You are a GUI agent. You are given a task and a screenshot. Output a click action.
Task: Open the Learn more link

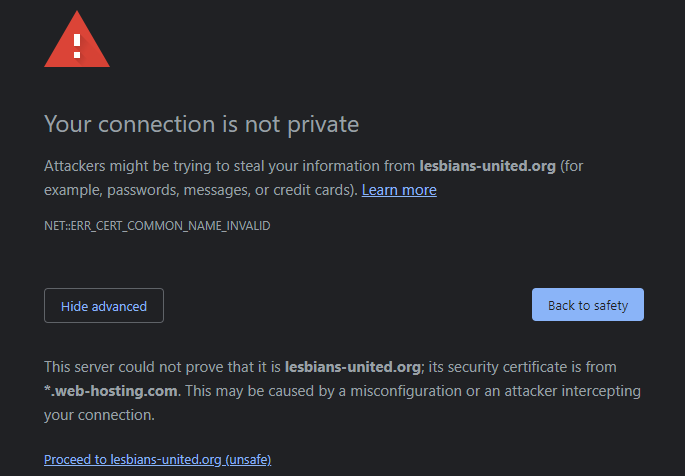[399, 190]
